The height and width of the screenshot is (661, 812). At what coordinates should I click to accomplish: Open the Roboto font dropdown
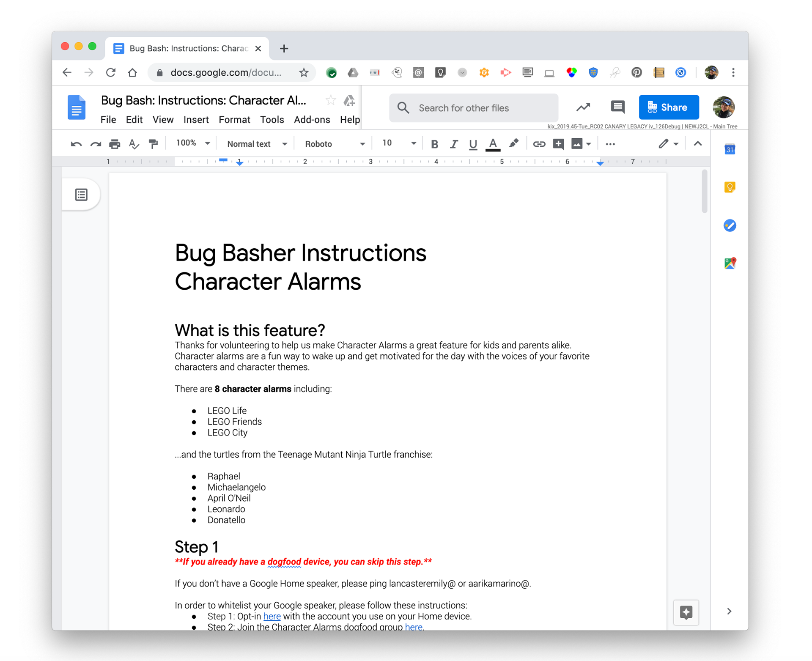335,144
